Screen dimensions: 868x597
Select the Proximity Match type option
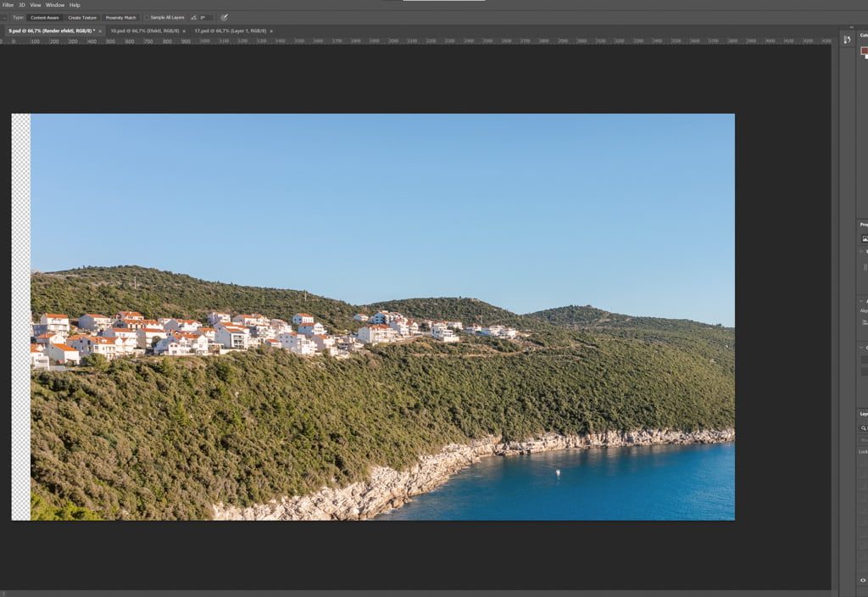pyautogui.click(x=120, y=17)
